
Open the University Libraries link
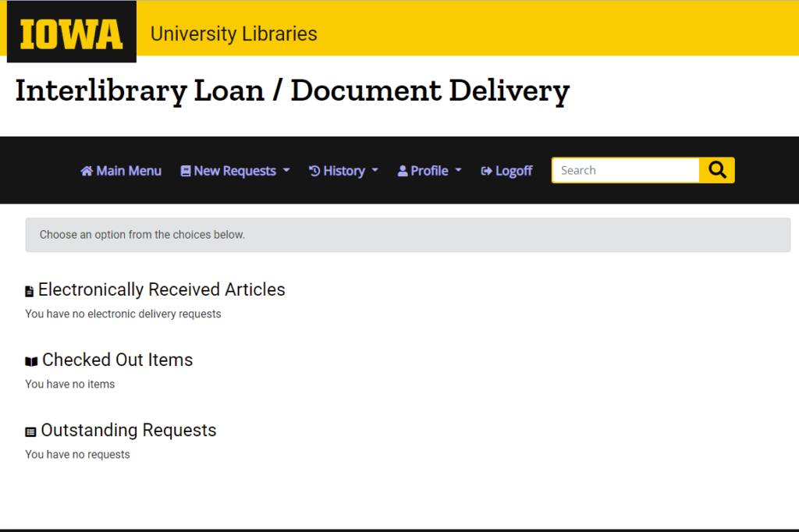pyautogui.click(x=233, y=34)
